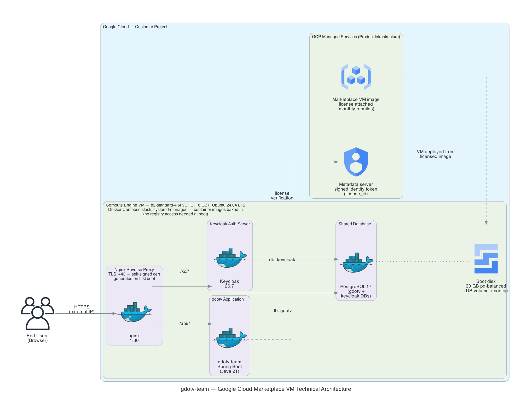Click the Marketplace VM image cubes icon
The width and height of the screenshot is (532, 413).
click(x=356, y=77)
